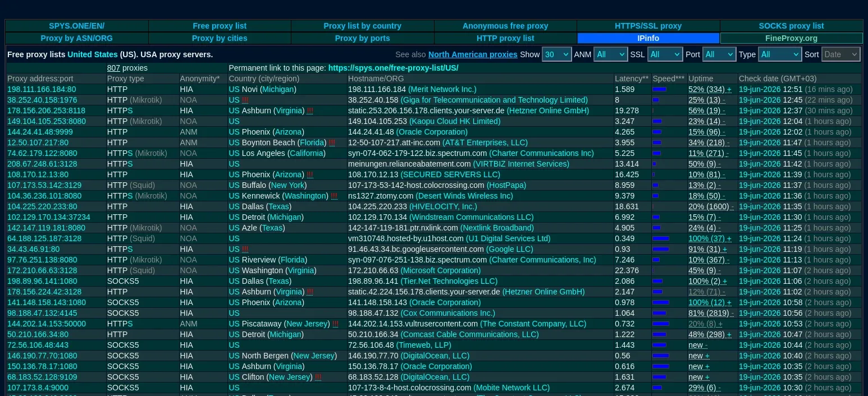Click the red warning marks in Clifton row

(318, 377)
